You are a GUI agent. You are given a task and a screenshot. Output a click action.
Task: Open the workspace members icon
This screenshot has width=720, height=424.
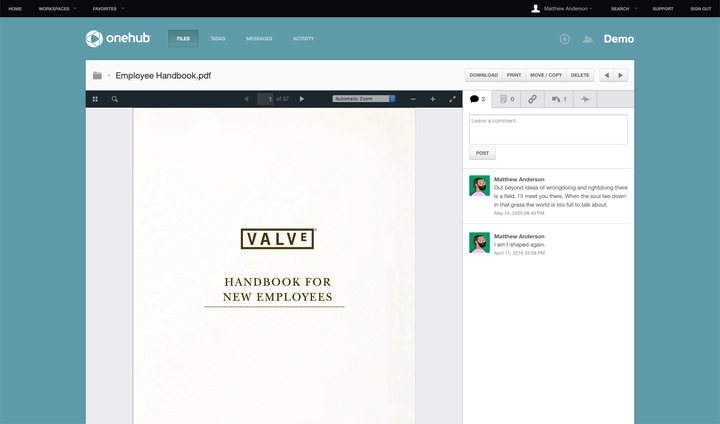click(588, 39)
